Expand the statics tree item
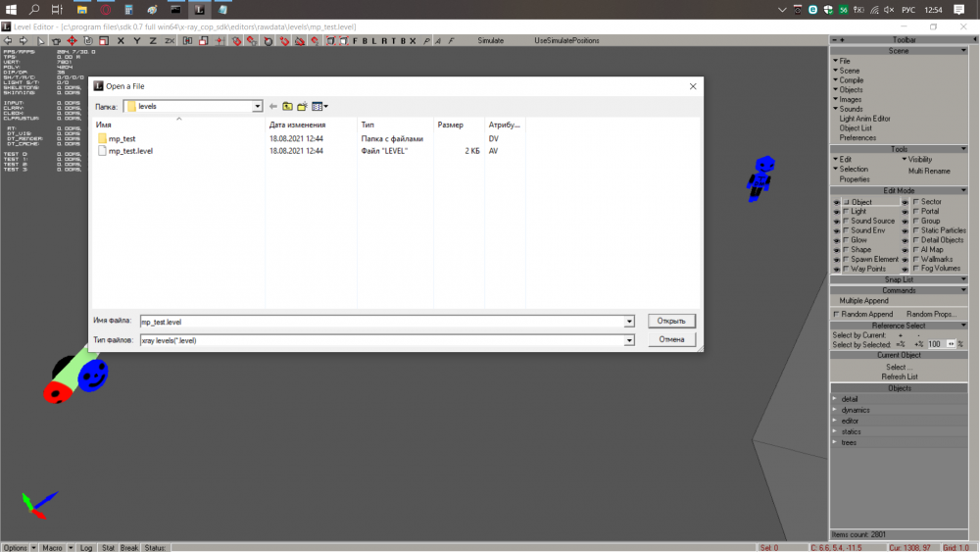This screenshot has height=552, width=980. point(835,431)
